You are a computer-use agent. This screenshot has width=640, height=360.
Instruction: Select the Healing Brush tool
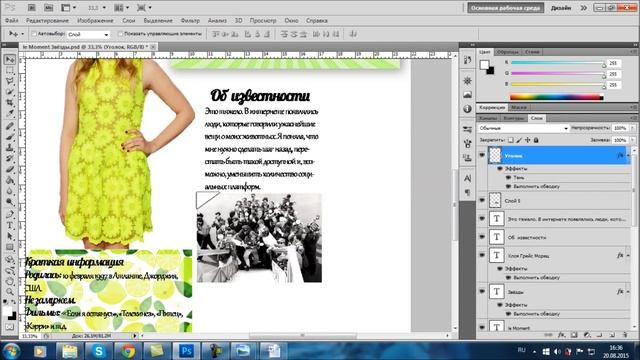(10, 126)
